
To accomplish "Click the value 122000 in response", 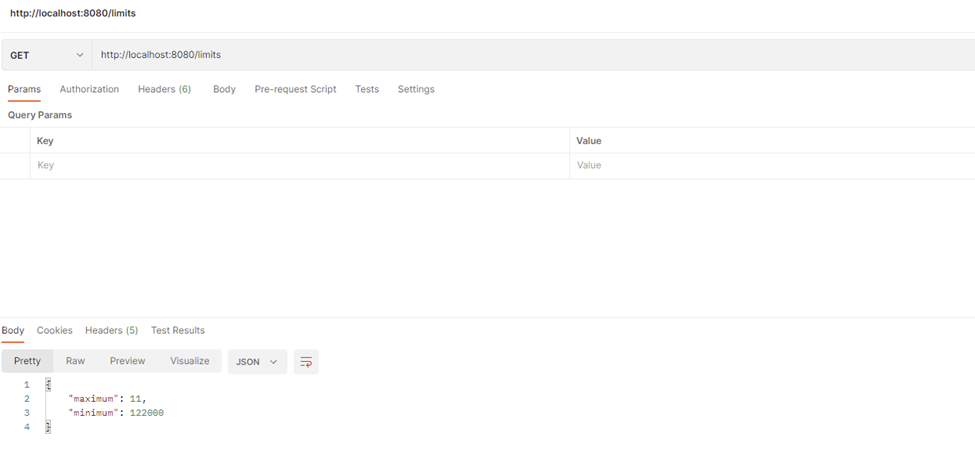I will pos(147,413).
